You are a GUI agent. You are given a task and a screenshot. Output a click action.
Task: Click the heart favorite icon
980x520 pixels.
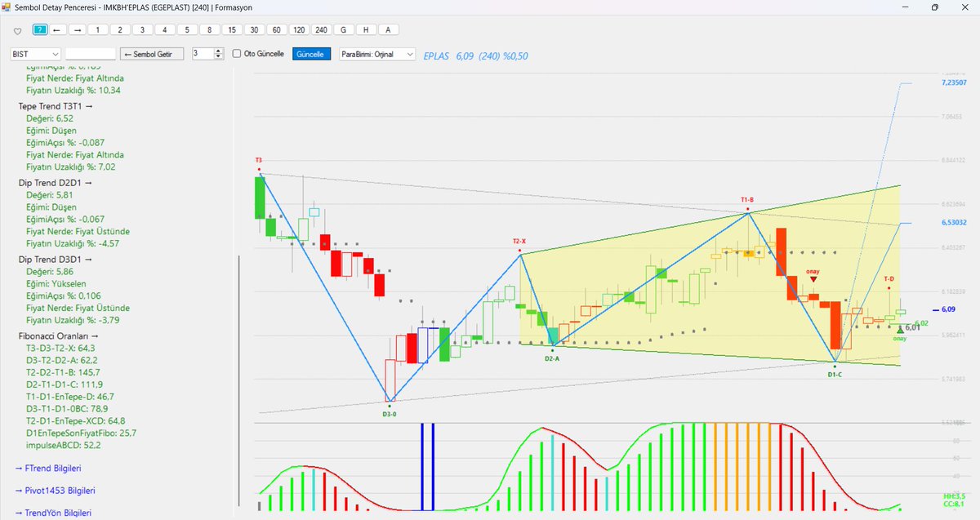point(18,31)
